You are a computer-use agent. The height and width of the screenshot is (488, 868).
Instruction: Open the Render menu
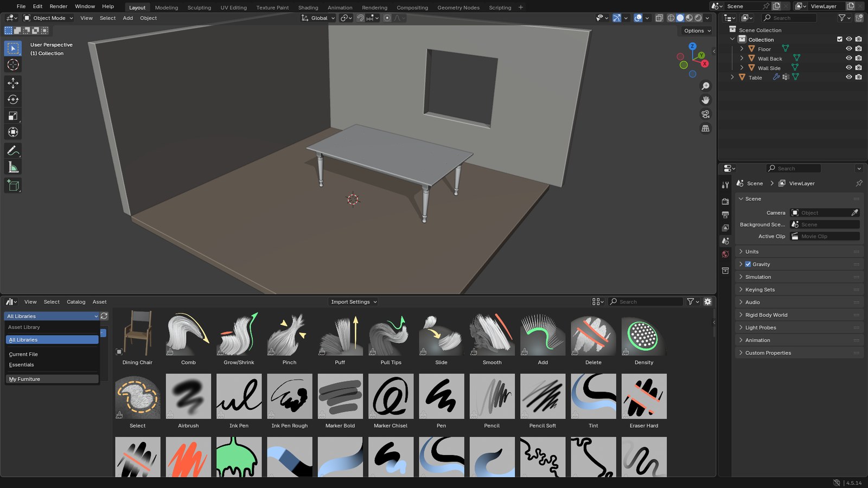(x=59, y=7)
